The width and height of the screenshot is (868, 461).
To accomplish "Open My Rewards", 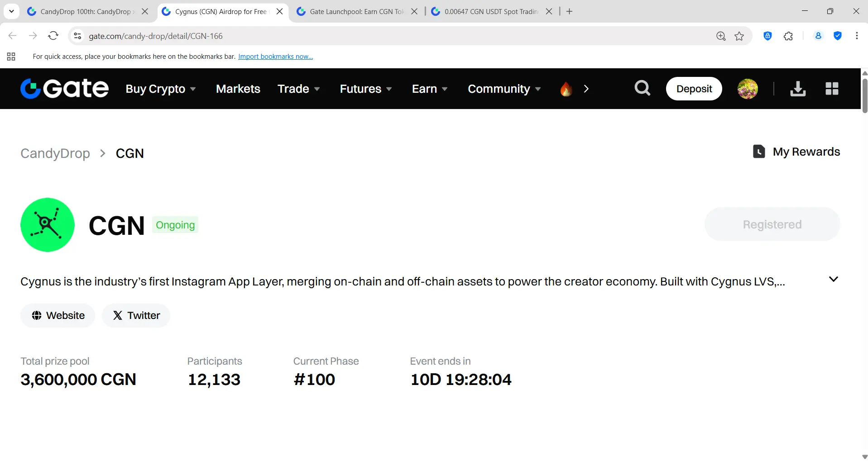I will (796, 152).
